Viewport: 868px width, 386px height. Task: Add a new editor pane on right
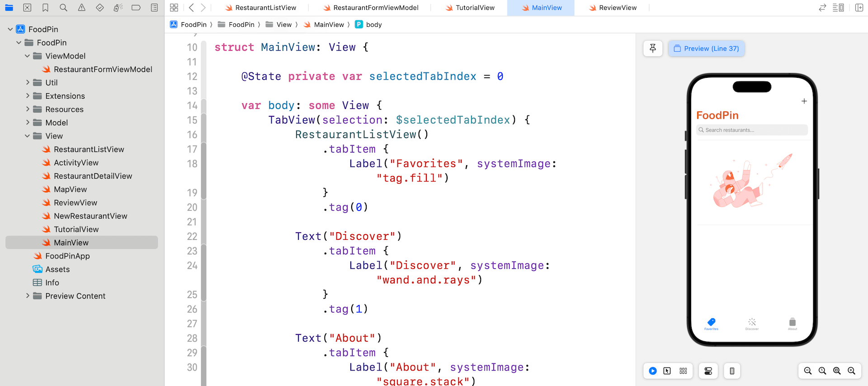point(859,8)
